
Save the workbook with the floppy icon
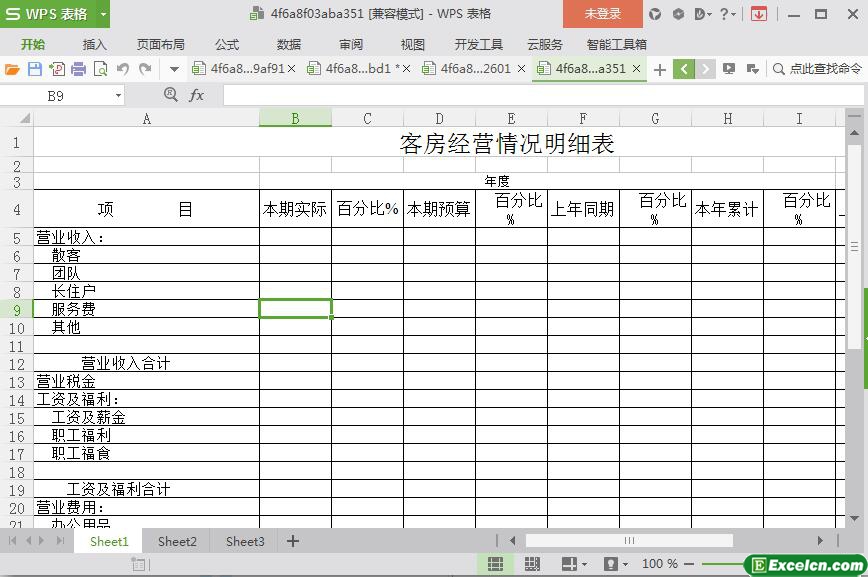tap(34, 69)
